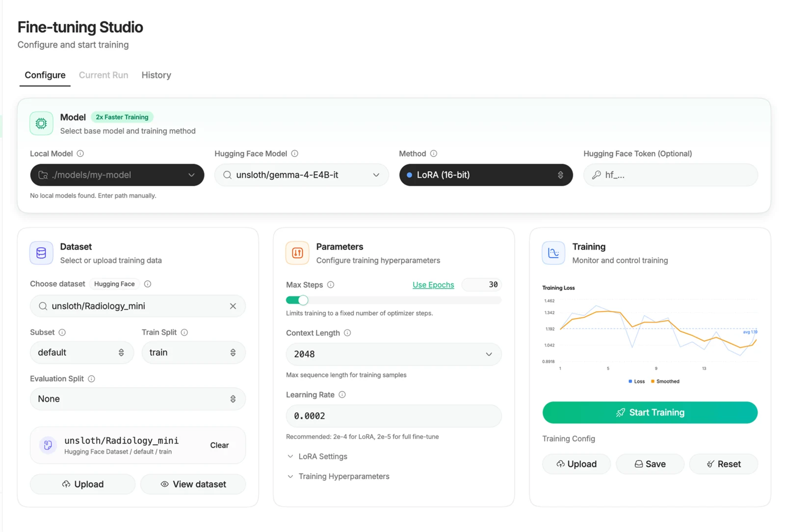Expand LoRA Settings section
Image resolution: width=785 pixels, height=532 pixels.
pos(317,456)
